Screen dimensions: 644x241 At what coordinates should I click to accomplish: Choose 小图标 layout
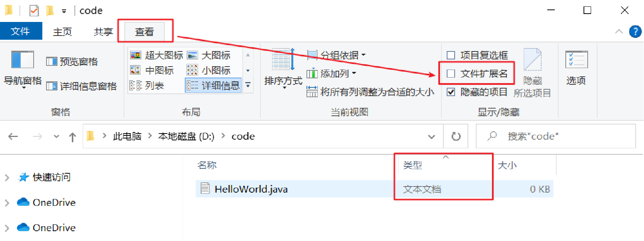click(209, 70)
